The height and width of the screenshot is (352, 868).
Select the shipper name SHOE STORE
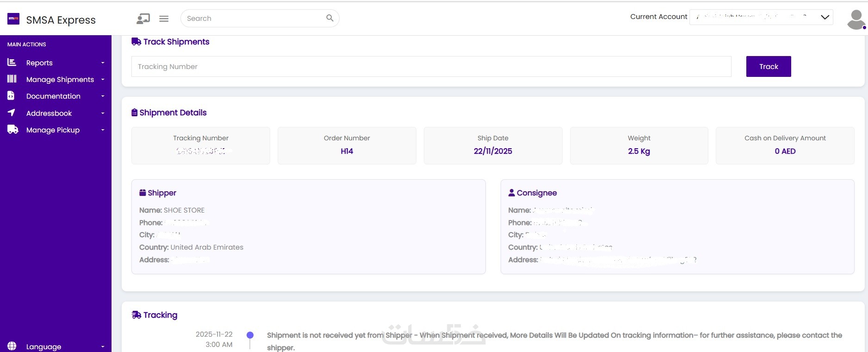coord(184,210)
